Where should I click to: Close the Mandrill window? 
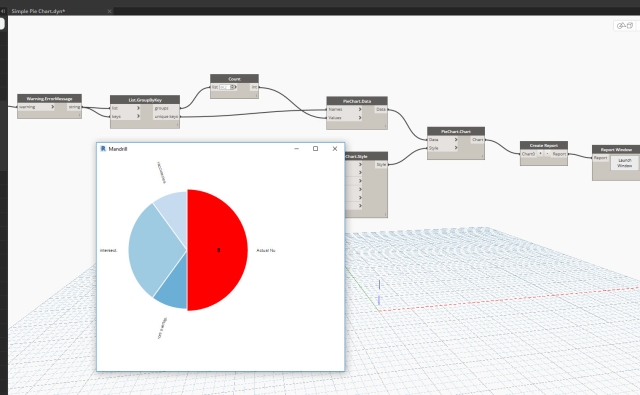tap(335, 149)
